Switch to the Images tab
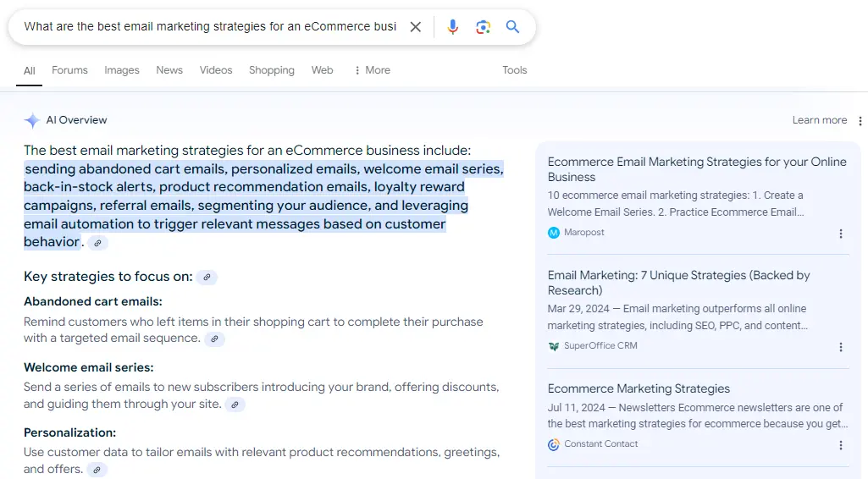 pos(122,70)
